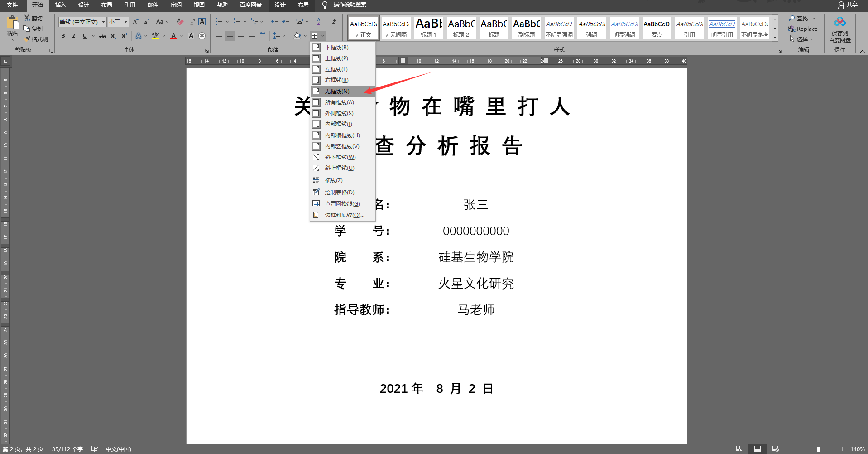Viewport: 868px width, 454px height.
Task: Select 无框线(N) no border option
Action: coord(343,91)
